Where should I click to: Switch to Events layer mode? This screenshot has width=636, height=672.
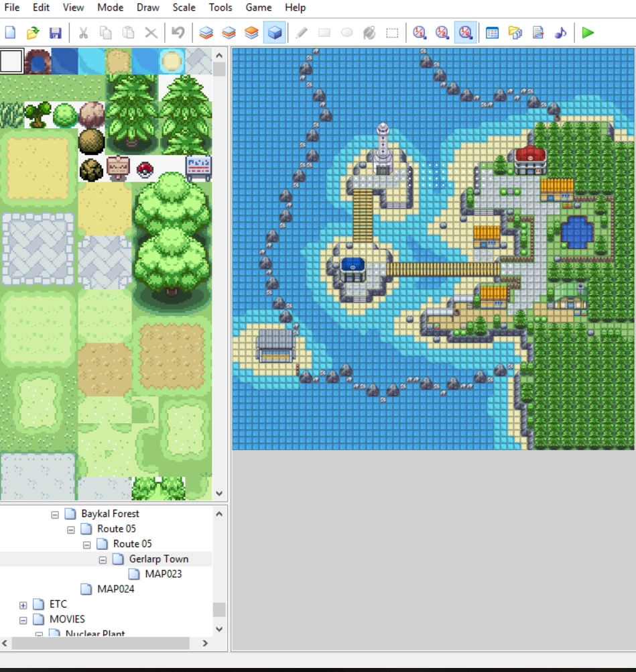[275, 33]
